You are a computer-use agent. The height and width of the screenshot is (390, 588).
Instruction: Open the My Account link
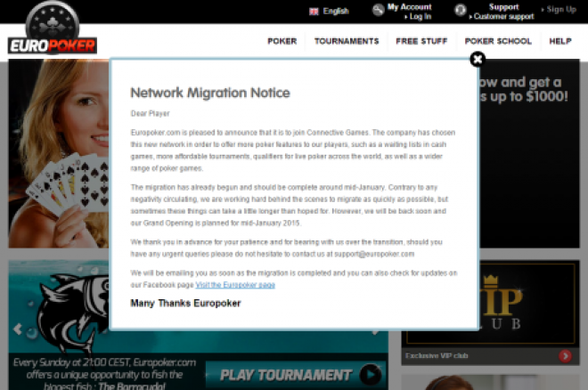coord(409,7)
